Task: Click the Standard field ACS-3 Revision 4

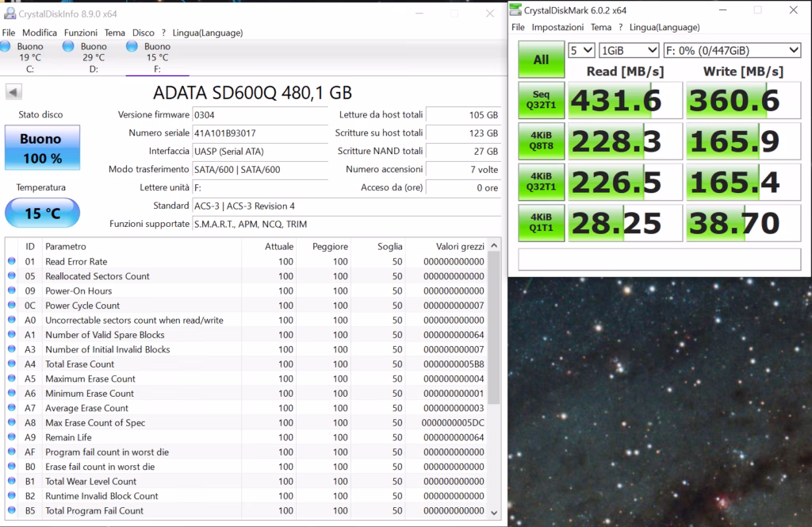Action: [347, 206]
